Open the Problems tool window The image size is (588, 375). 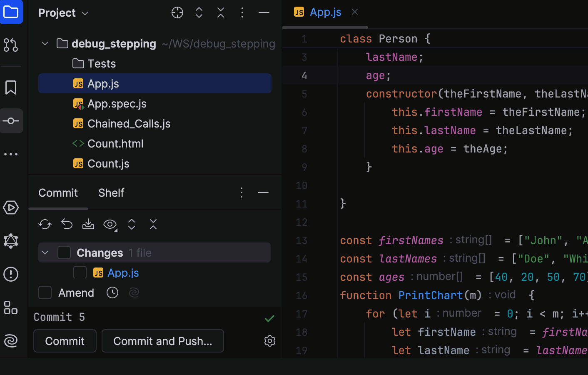(x=11, y=274)
